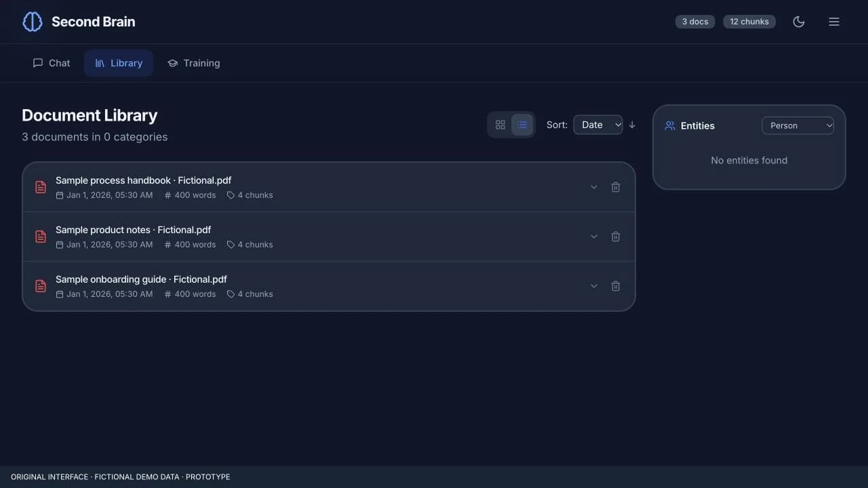This screenshot has height=488, width=868.
Task: Click the Entities people icon
Action: pos(670,125)
